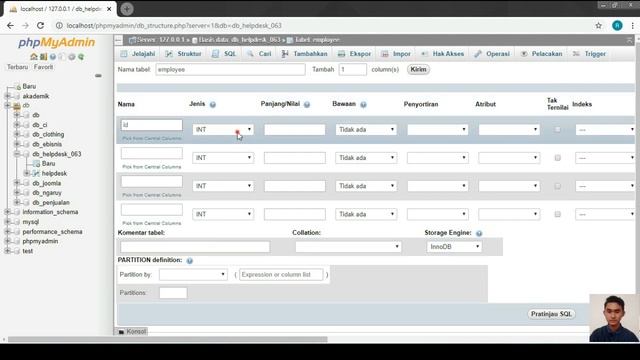
Task: Click the phpMyAdmin logo
Action: (56, 42)
